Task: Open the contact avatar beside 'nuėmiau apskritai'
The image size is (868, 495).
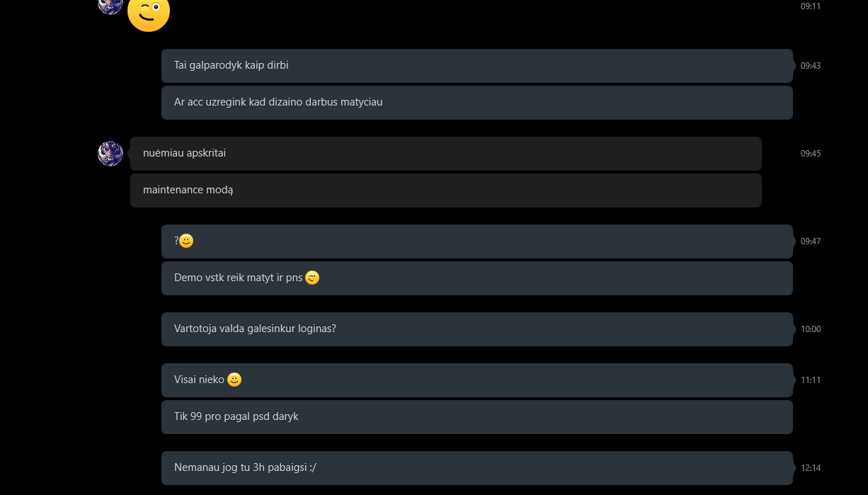Action: (110, 154)
